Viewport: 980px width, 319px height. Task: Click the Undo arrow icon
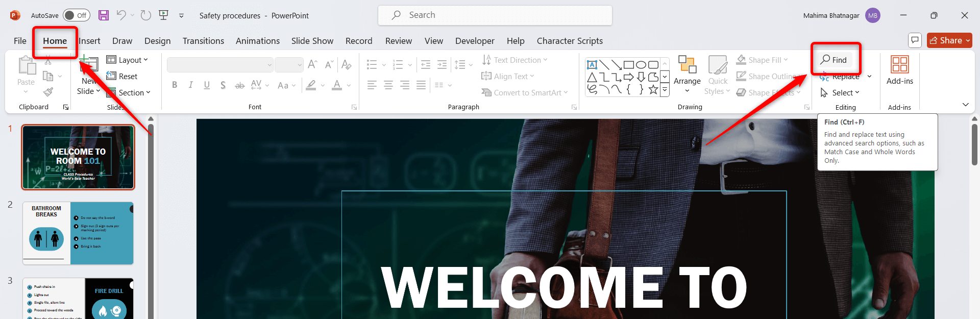pos(121,15)
